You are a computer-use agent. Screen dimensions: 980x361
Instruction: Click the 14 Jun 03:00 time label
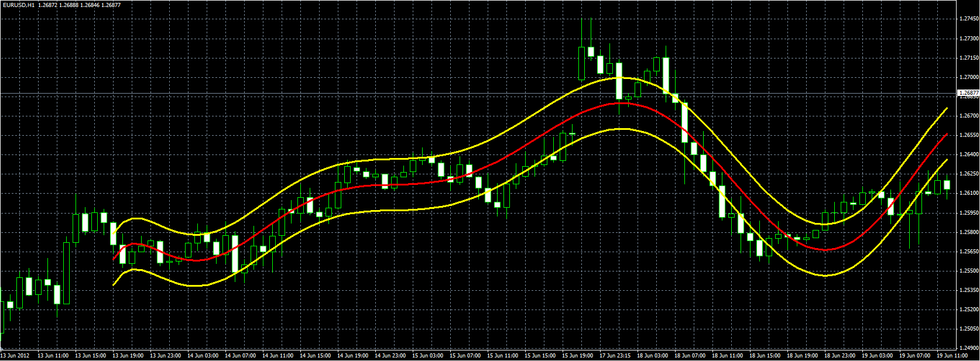(x=203, y=356)
